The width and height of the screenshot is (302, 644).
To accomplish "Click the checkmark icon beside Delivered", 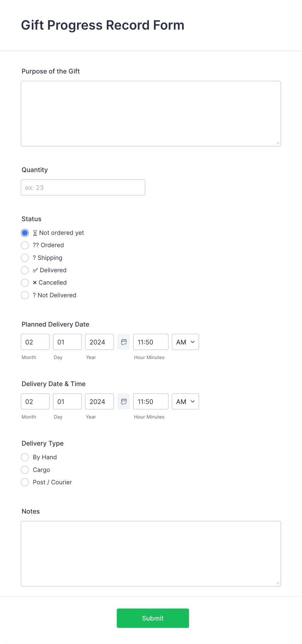I will pos(36,270).
